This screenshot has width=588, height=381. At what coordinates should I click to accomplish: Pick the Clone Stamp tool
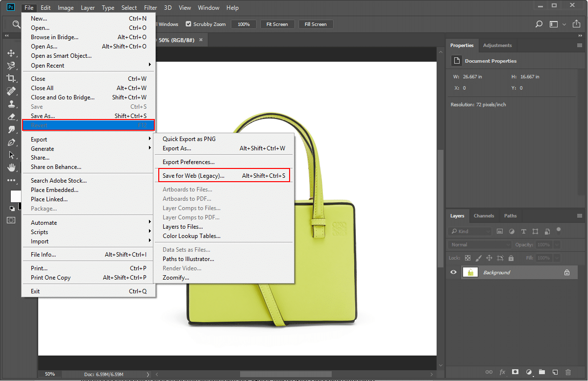(11, 104)
